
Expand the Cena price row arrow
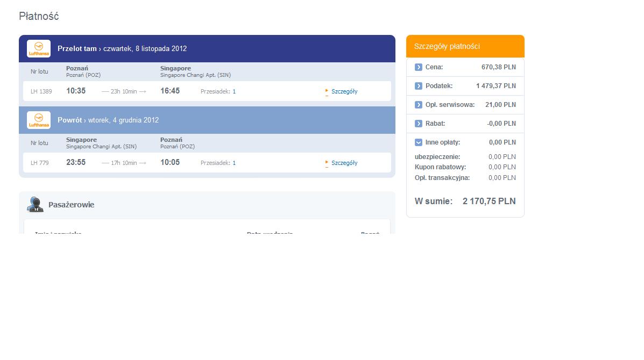419,67
